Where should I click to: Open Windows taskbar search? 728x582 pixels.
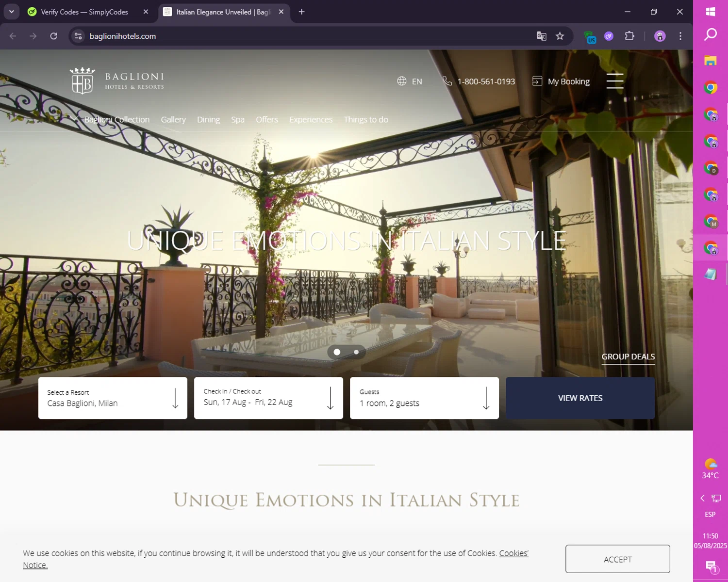click(711, 34)
